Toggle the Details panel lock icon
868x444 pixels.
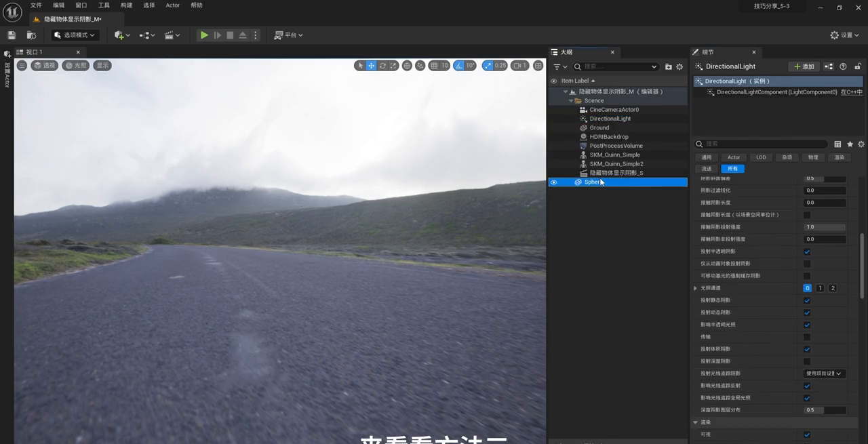pos(857,66)
